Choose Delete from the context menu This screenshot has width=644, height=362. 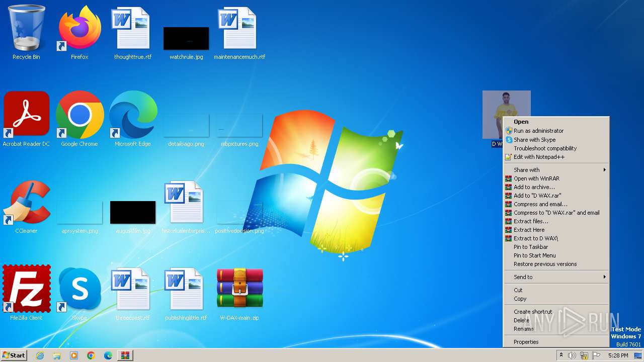click(556, 320)
